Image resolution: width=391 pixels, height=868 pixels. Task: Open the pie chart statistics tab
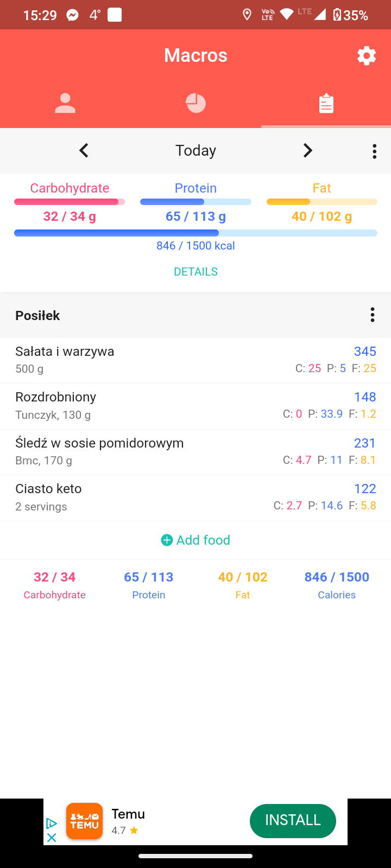point(195,103)
